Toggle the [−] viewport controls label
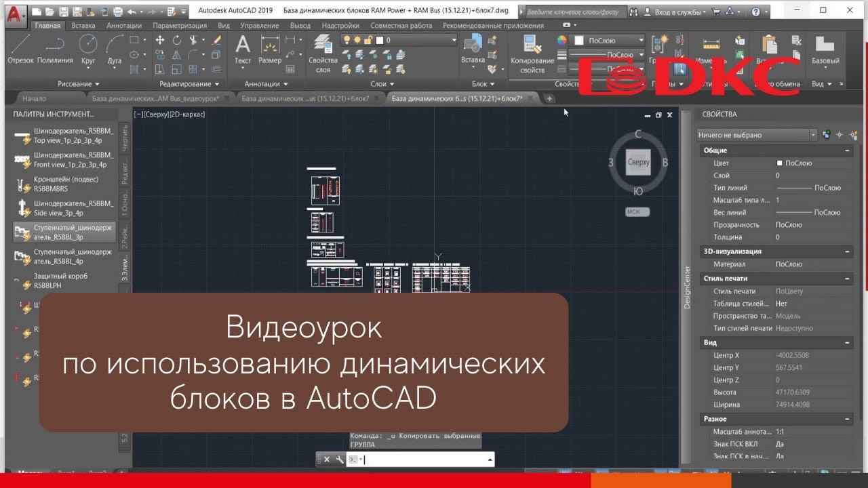 pyautogui.click(x=138, y=115)
